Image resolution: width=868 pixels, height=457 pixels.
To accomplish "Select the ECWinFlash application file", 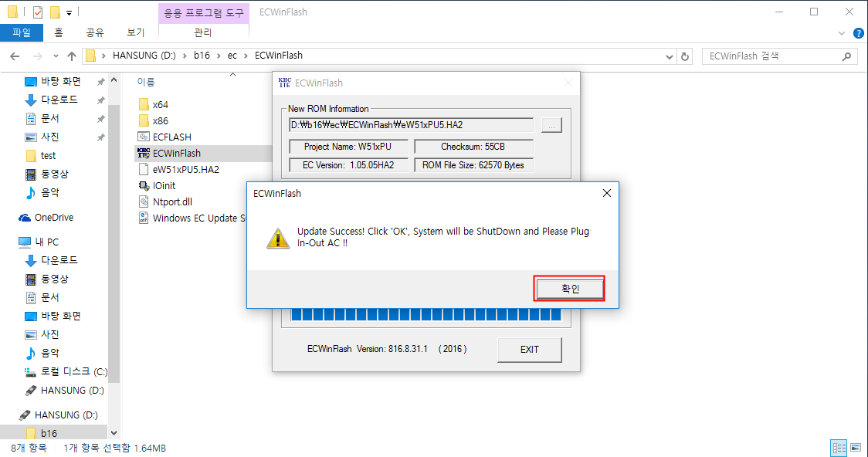I will point(169,154).
